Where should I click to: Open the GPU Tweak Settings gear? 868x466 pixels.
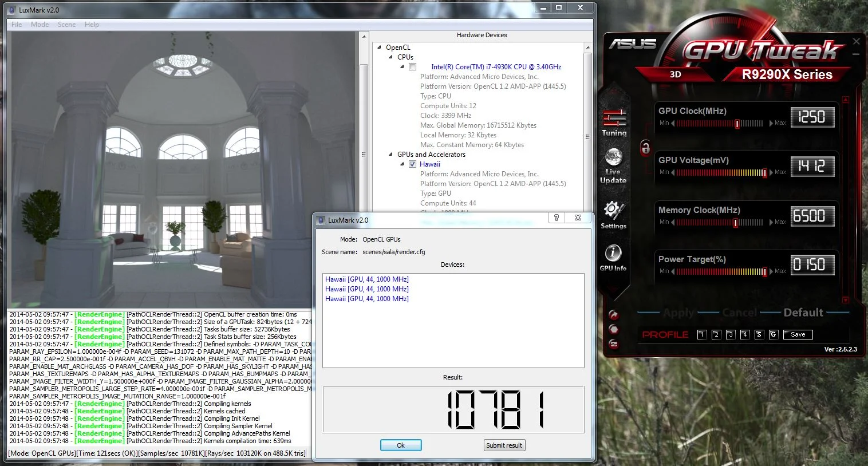pos(613,215)
